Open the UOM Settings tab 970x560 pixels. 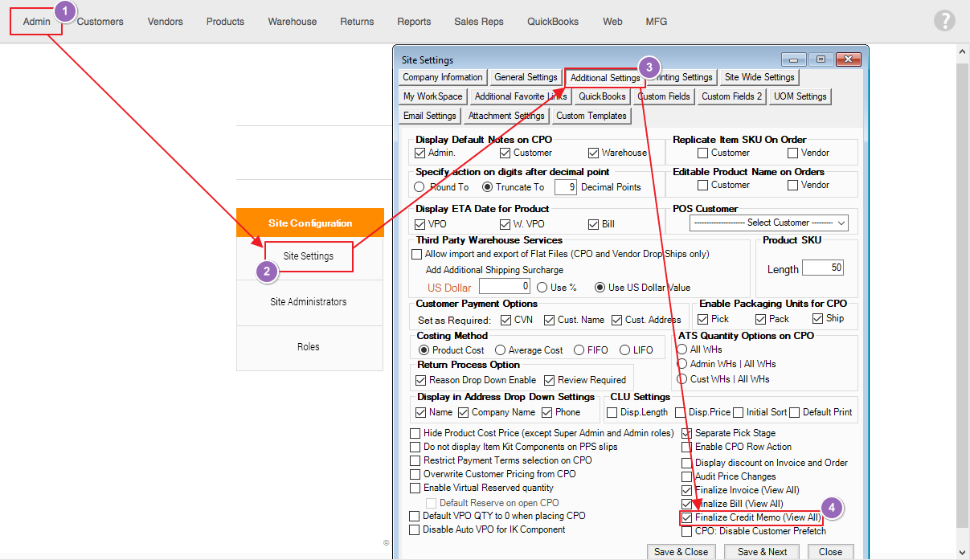(800, 96)
